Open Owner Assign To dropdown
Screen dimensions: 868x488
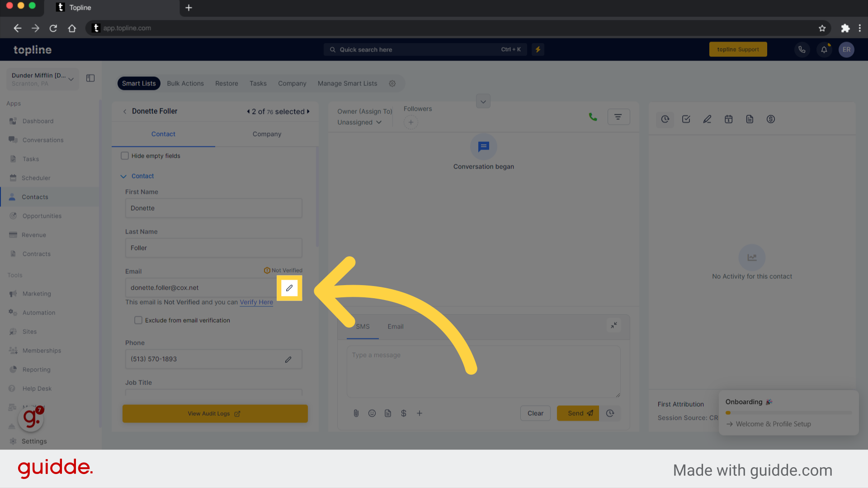click(x=359, y=122)
